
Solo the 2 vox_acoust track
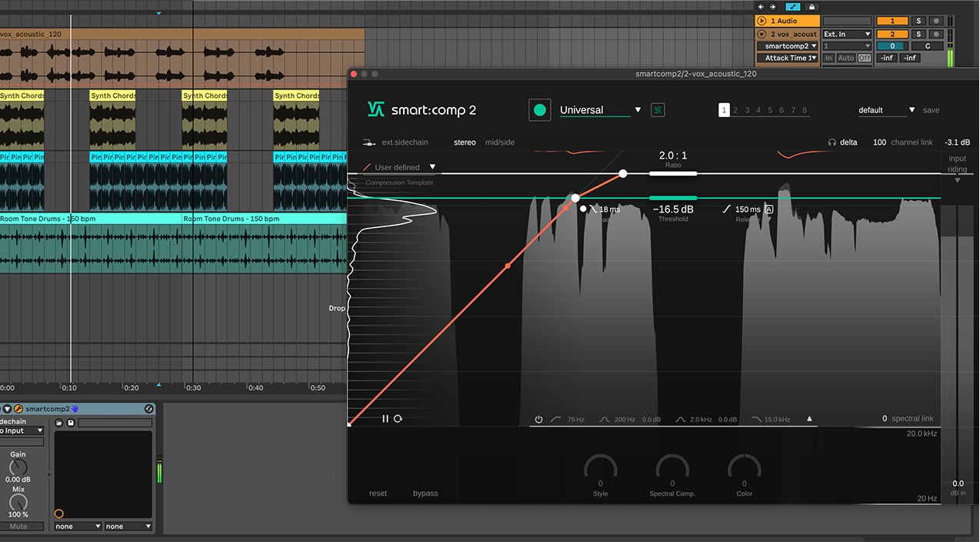918,35
